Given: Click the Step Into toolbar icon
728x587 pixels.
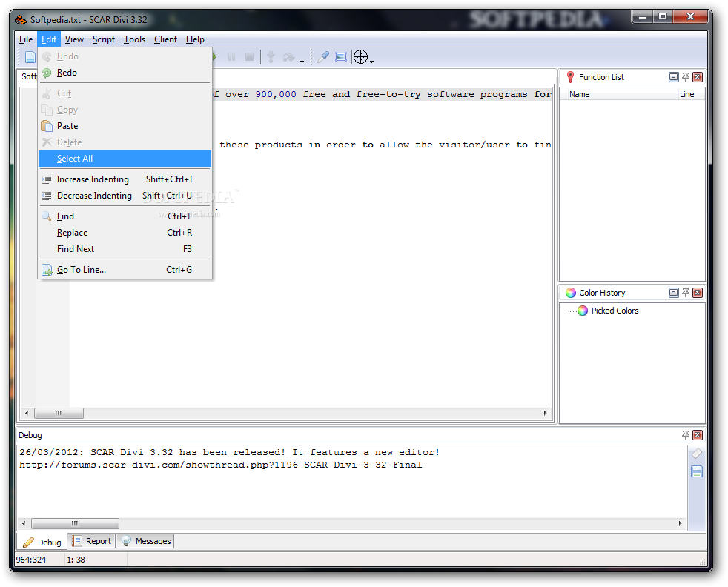Looking at the screenshot, I should [271, 57].
